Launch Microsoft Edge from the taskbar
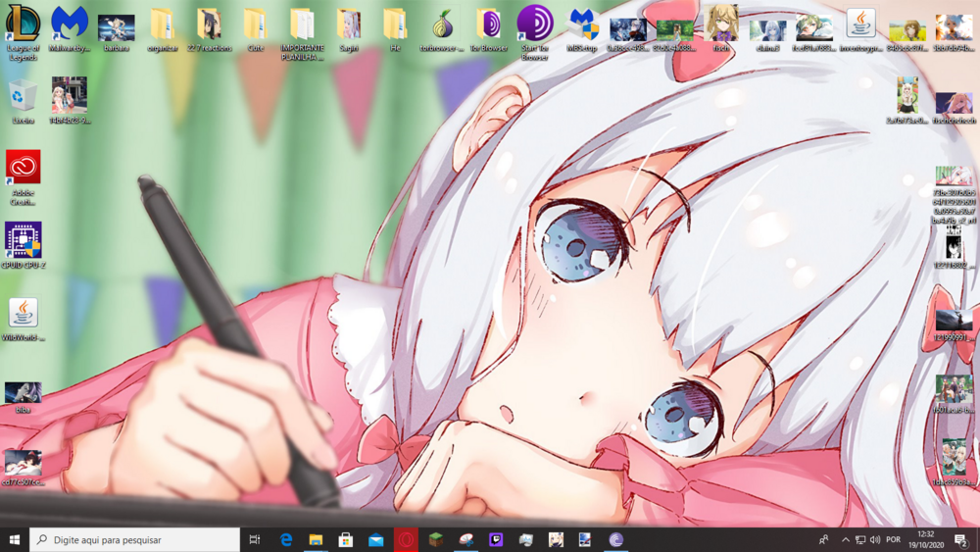Image resolution: width=980 pixels, height=552 pixels. (285, 539)
